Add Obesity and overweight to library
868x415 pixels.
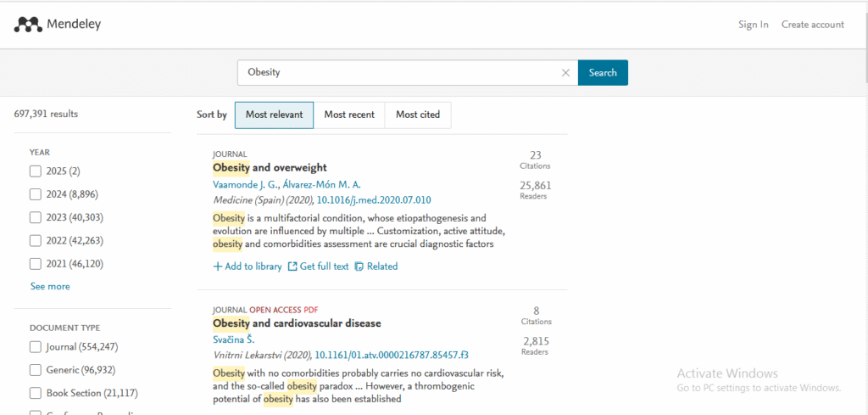pos(248,266)
